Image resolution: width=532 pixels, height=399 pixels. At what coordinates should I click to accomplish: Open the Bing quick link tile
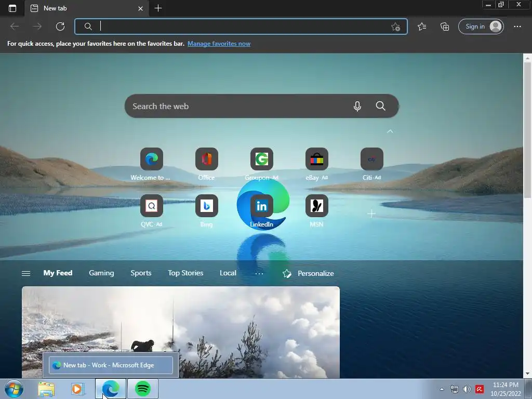pos(207,206)
